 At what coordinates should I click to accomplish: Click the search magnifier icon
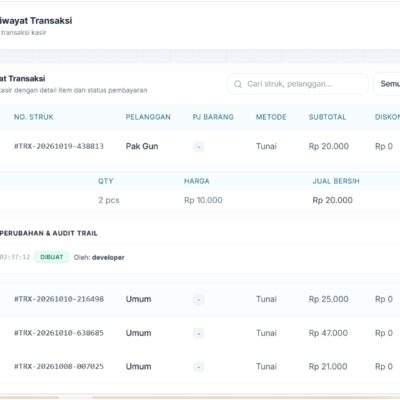(238, 84)
